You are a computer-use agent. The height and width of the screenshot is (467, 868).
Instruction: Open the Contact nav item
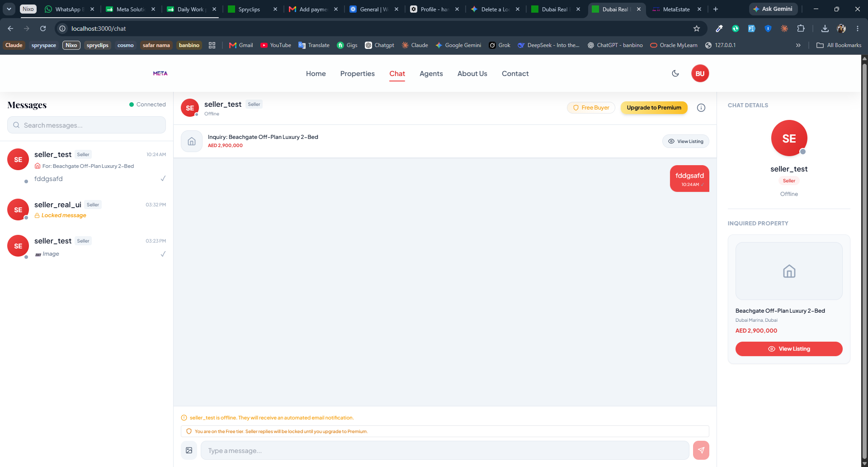point(515,74)
